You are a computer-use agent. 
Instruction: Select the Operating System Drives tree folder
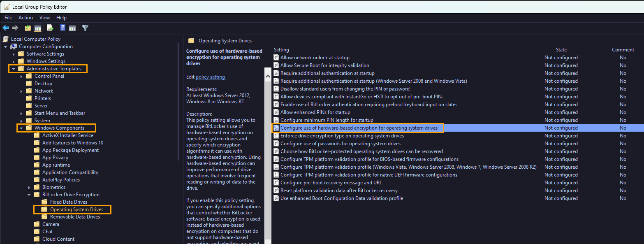tap(76, 209)
